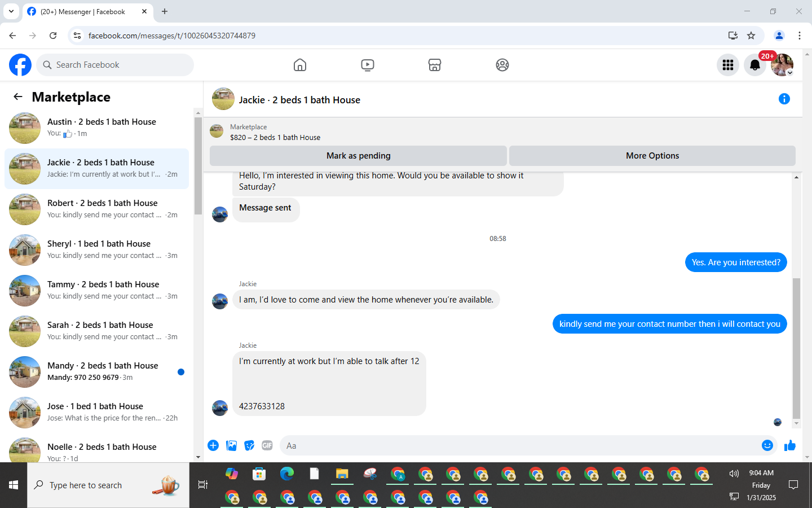Viewport: 812px width, 508px height.
Task: Open Austin's conversation
Action: [96, 128]
